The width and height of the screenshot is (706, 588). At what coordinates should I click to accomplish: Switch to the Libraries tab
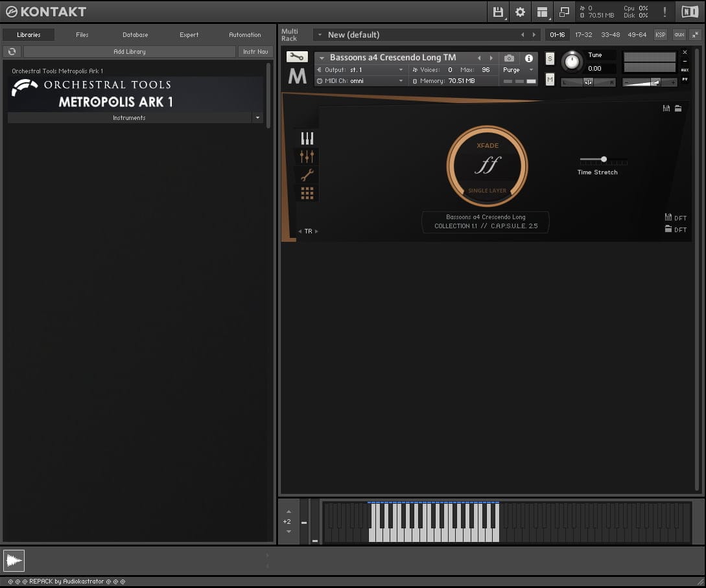point(29,34)
